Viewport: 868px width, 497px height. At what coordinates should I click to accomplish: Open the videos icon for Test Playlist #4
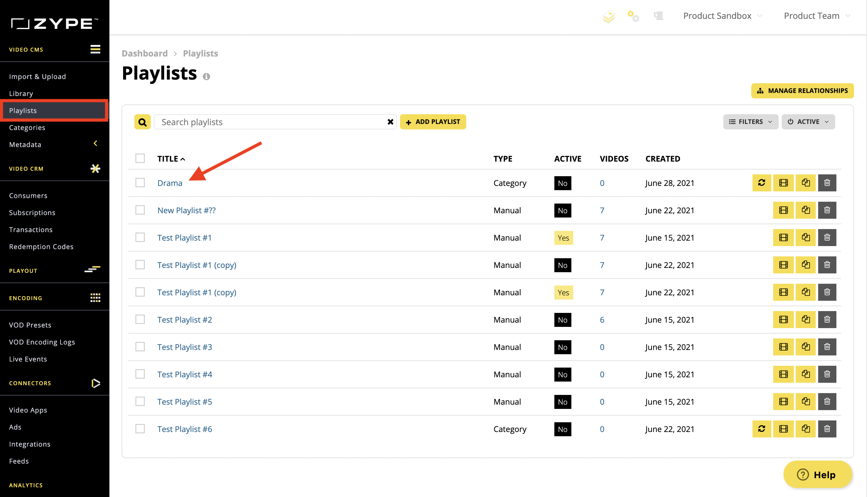point(783,374)
